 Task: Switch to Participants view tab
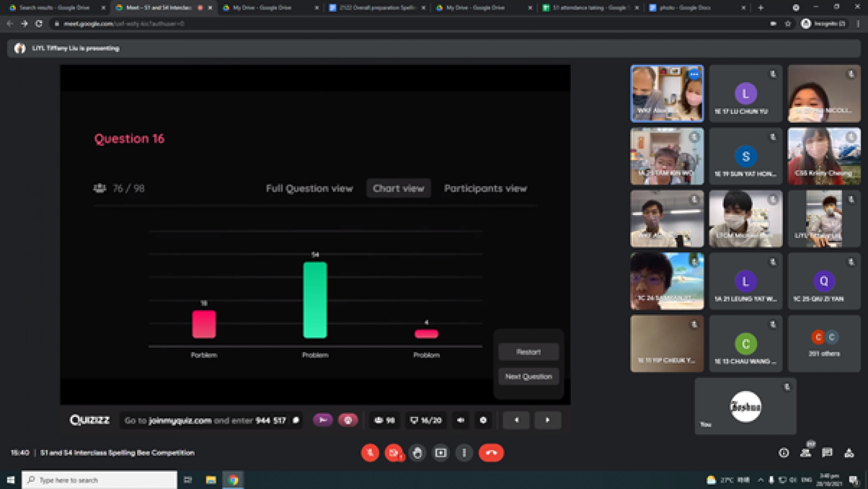[x=485, y=188]
